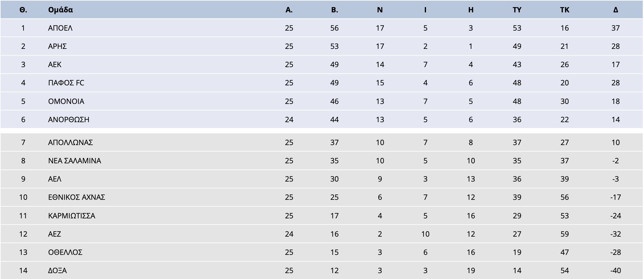Click the ΑΕΛ team name

54,179
